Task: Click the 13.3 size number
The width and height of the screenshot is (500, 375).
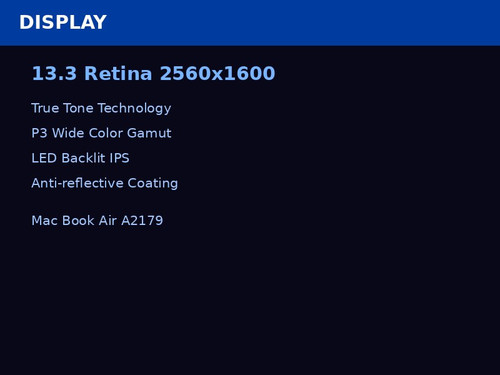Action: (x=54, y=73)
